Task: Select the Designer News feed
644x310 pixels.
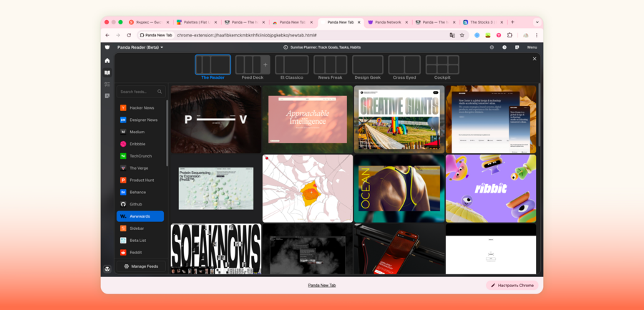Action: coord(140,120)
